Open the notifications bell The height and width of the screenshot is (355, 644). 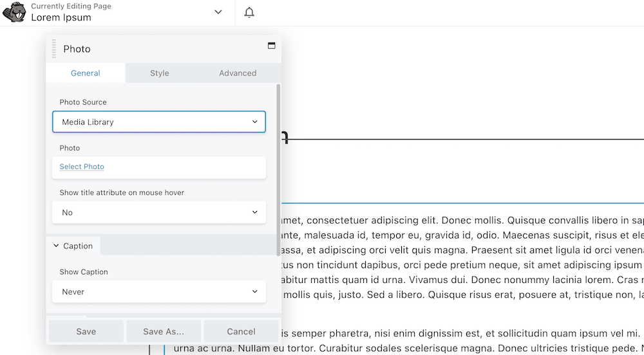click(249, 12)
